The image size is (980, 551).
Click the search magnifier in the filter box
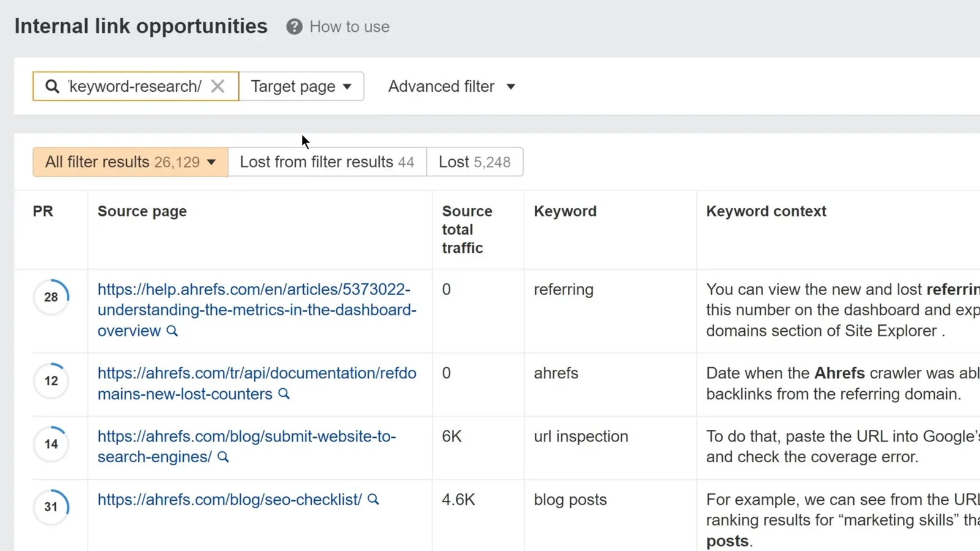click(x=53, y=86)
